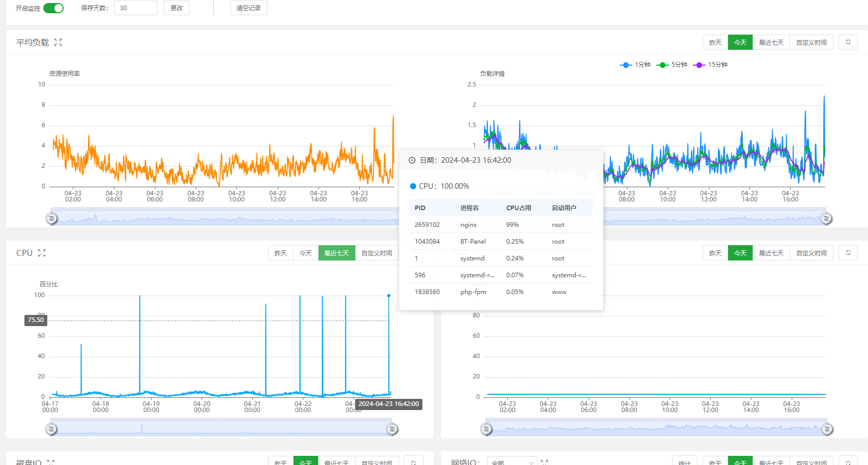Click PID 1043084 in the process table
The width and height of the screenshot is (868, 465).
pos(427,242)
